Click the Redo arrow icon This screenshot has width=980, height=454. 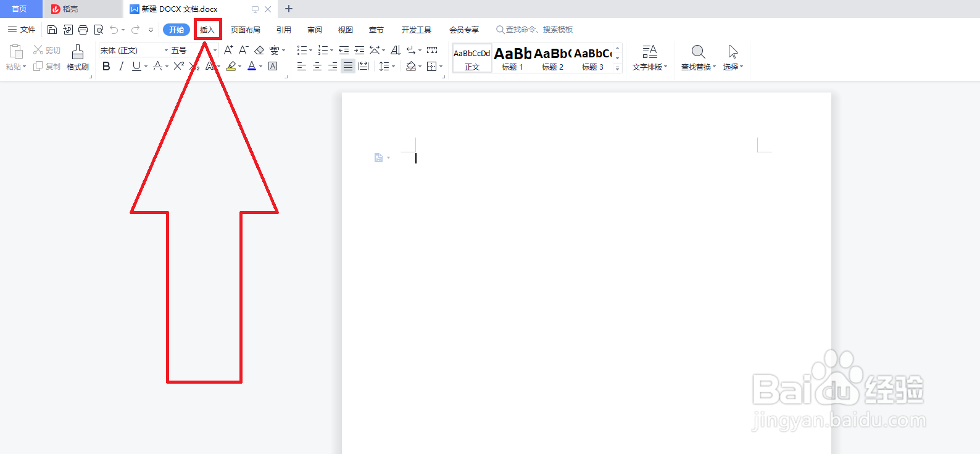tap(135, 30)
